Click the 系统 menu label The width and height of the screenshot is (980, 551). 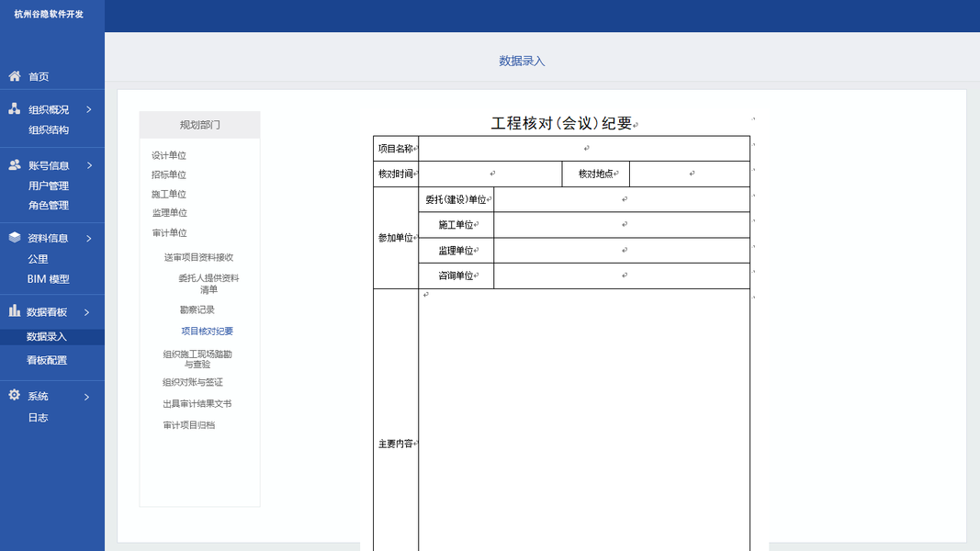[x=38, y=396]
